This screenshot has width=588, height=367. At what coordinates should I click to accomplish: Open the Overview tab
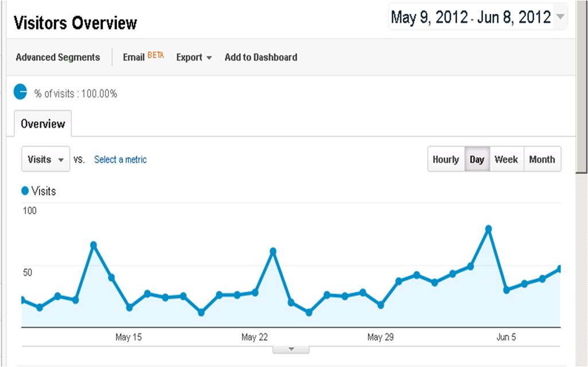pos(43,124)
